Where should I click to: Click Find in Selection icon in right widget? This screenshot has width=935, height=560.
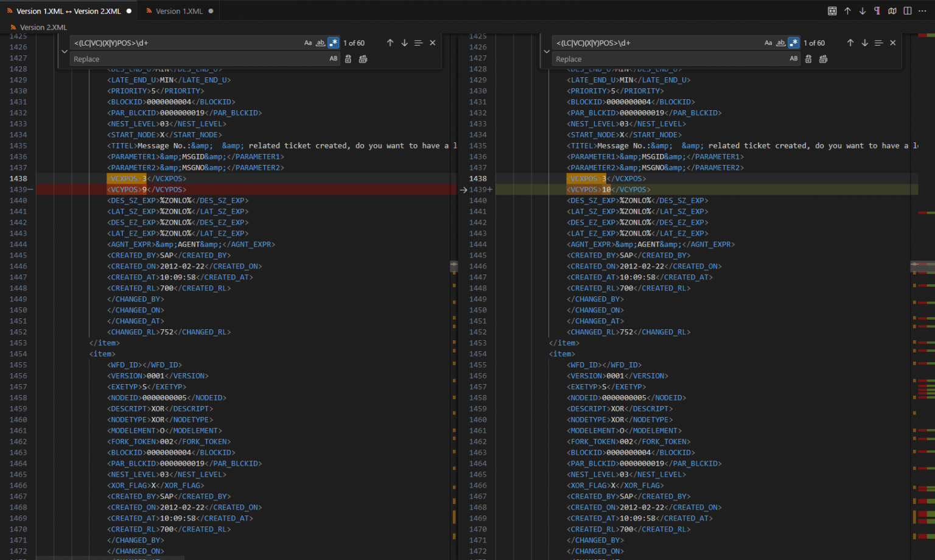878,43
